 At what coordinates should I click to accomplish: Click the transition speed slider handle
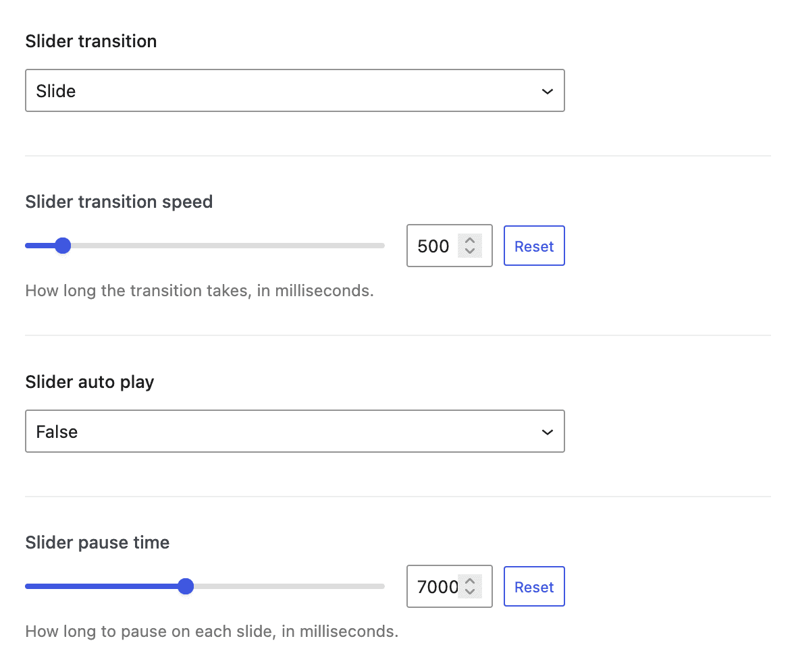point(63,246)
